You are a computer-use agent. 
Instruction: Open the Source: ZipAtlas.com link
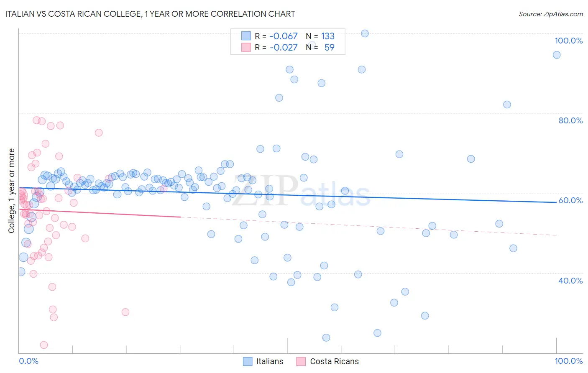551,14
